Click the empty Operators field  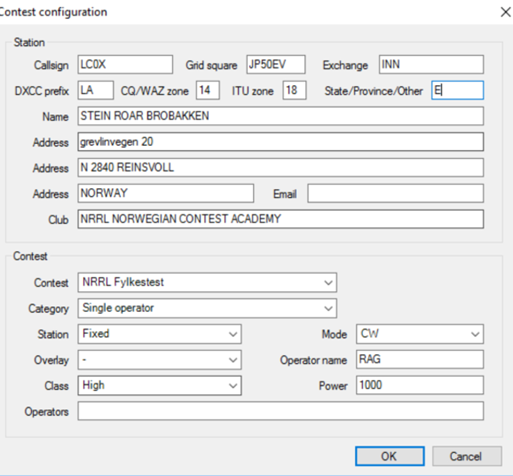[x=280, y=411]
